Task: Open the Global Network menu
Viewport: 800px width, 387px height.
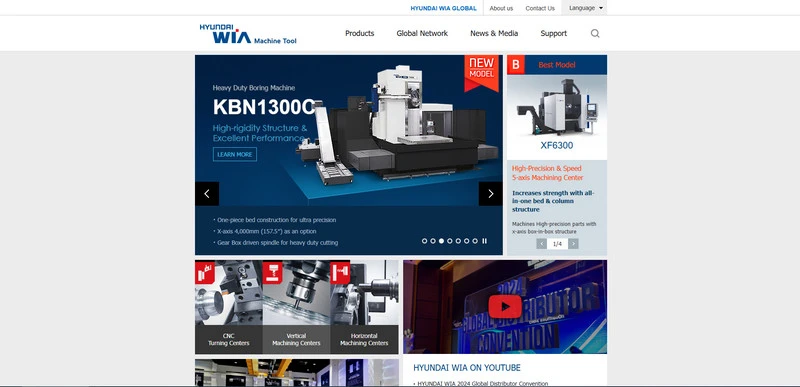Action: coord(422,33)
